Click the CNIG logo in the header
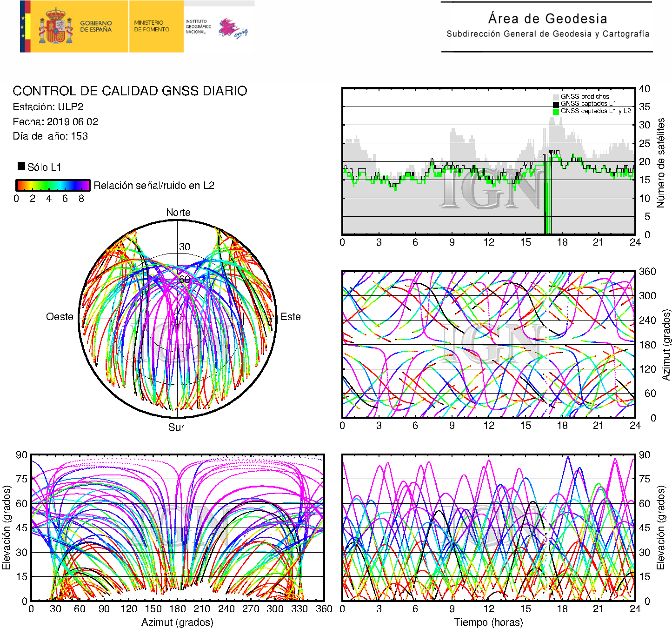The width and height of the screenshot is (672, 628). pyautogui.click(x=233, y=28)
